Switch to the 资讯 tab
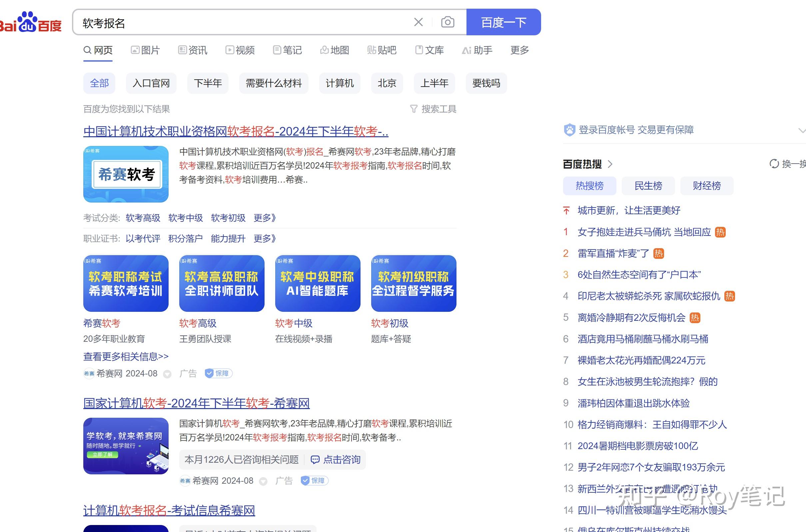This screenshot has height=532, width=806. 193,50
